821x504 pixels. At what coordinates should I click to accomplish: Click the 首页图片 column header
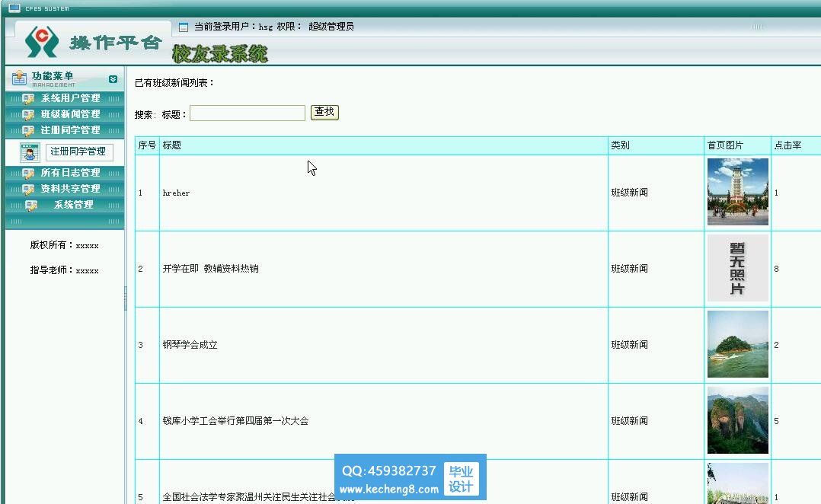(x=737, y=145)
